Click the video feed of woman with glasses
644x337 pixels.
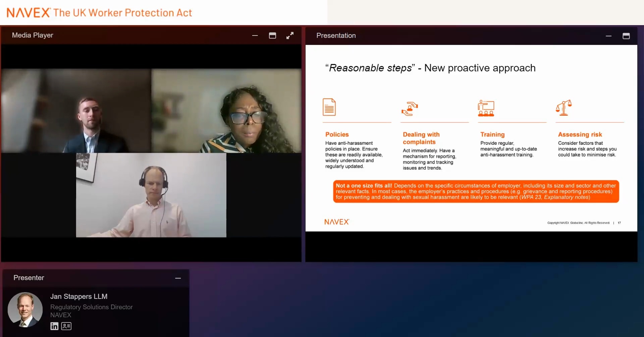pos(226,111)
